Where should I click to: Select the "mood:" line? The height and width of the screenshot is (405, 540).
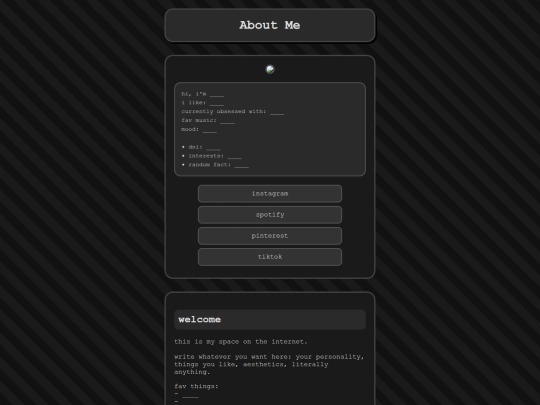199,129
